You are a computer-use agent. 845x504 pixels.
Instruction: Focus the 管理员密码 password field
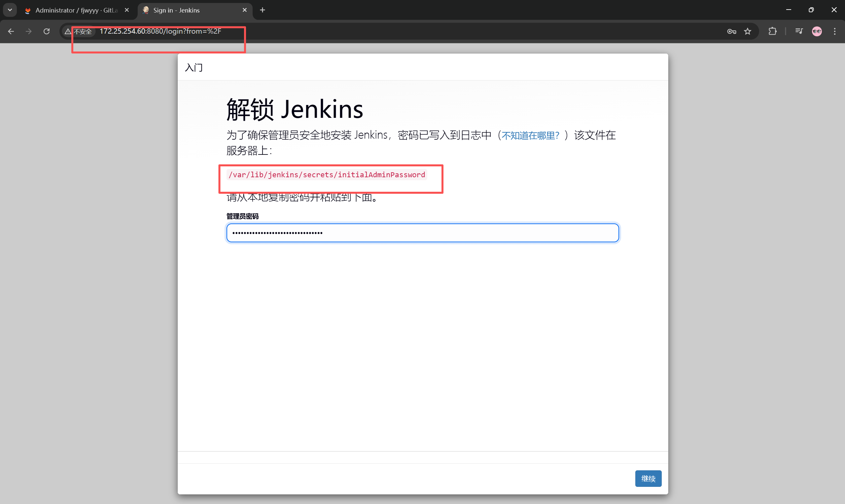click(x=422, y=233)
